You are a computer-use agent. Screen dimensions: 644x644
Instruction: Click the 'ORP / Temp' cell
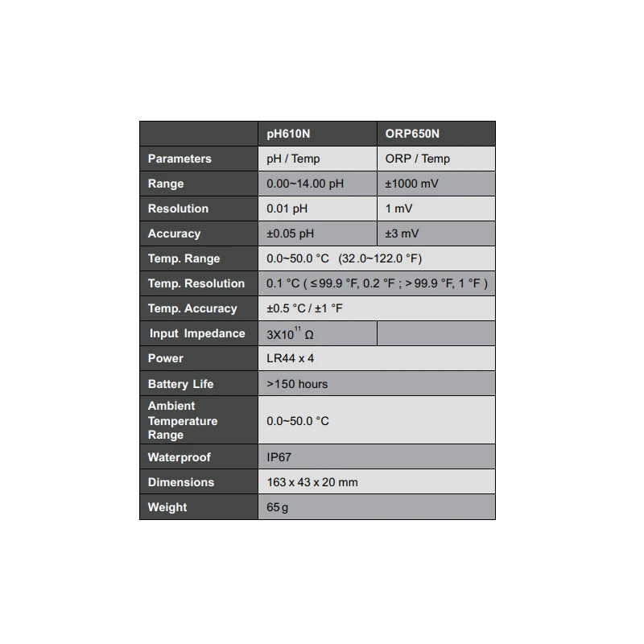(418, 159)
